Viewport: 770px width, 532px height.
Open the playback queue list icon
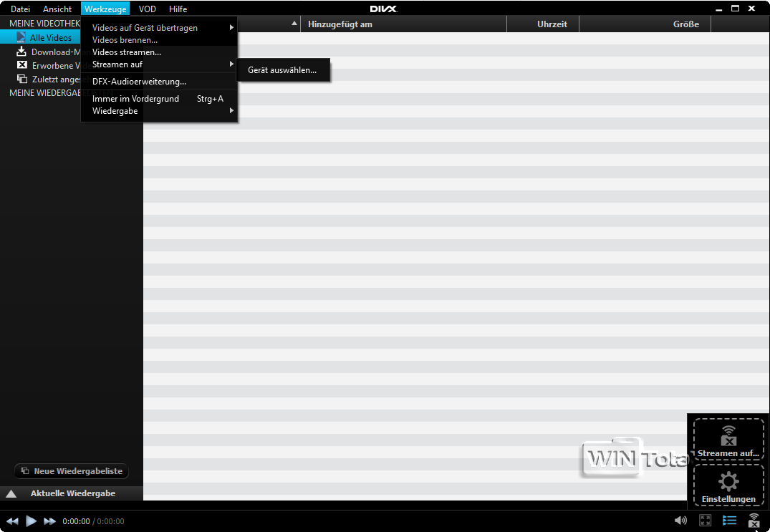point(729,521)
